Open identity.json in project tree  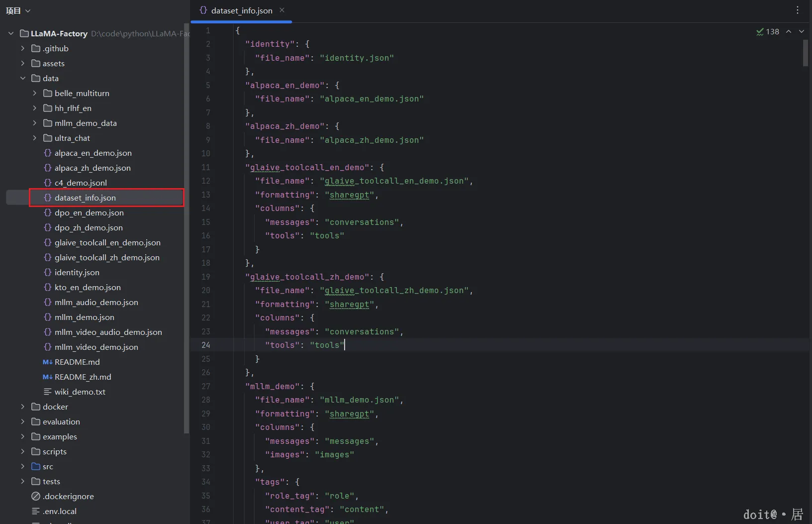(x=77, y=273)
